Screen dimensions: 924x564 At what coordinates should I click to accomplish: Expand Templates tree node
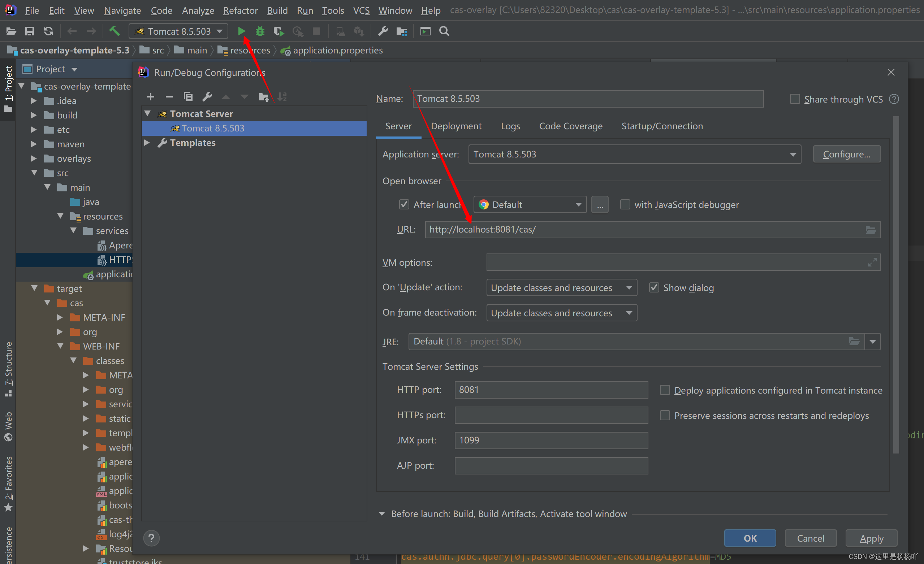pyautogui.click(x=147, y=143)
